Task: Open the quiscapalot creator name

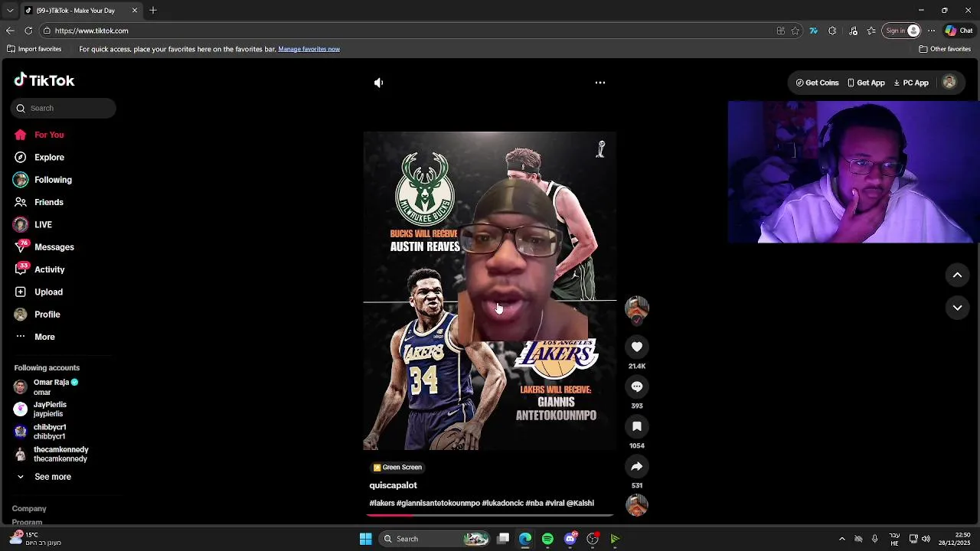Action: tap(394, 485)
